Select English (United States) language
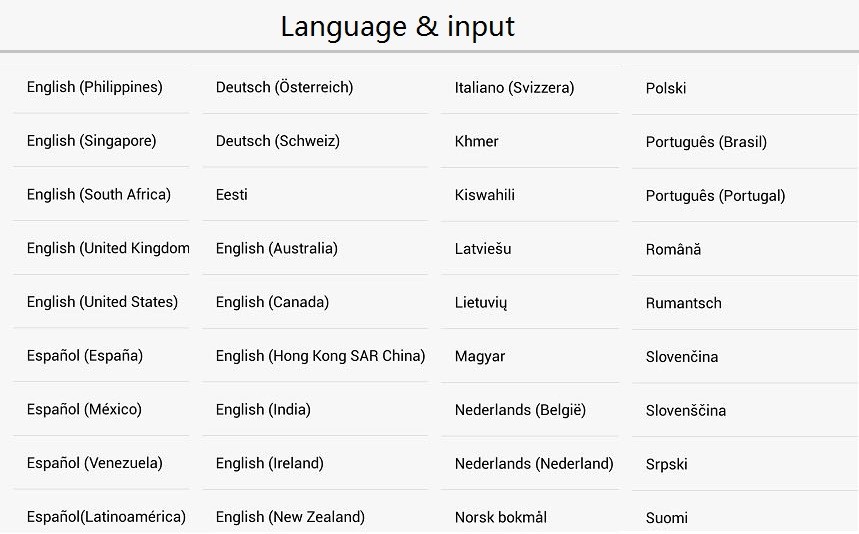This screenshot has height=534, width=859. coord(102,302)
